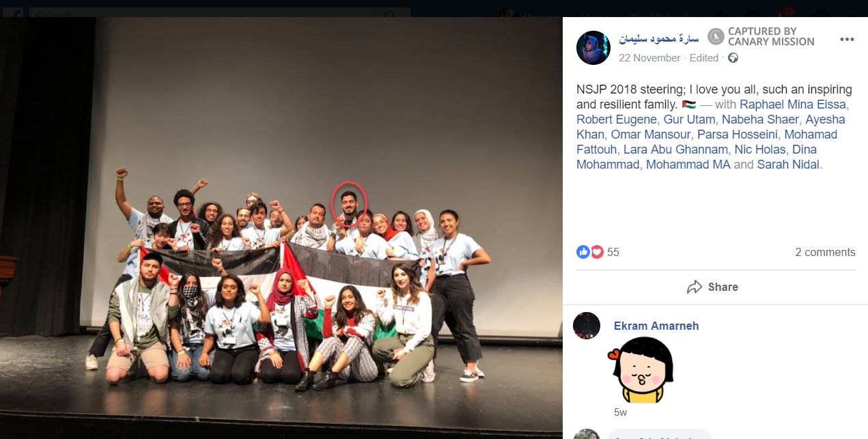Open tagged profile Sarah Nidal
Viewport: 868px width, 439px height.
[788, 165]
